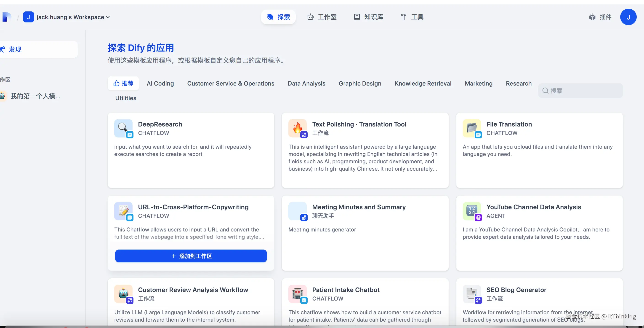
Task: Expand jack.huang's Workspace dropdown
Action: click(72, 17)
